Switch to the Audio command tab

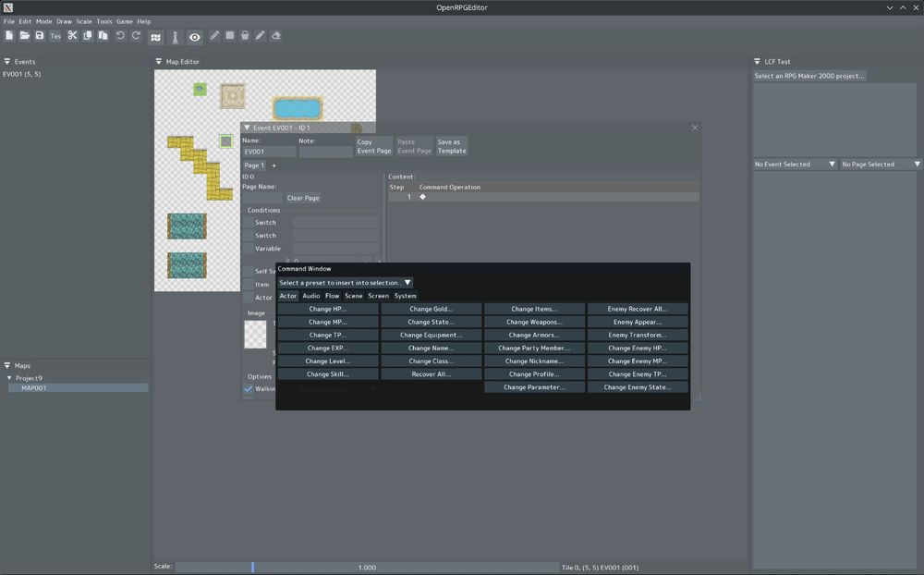(x=311, y=296)
